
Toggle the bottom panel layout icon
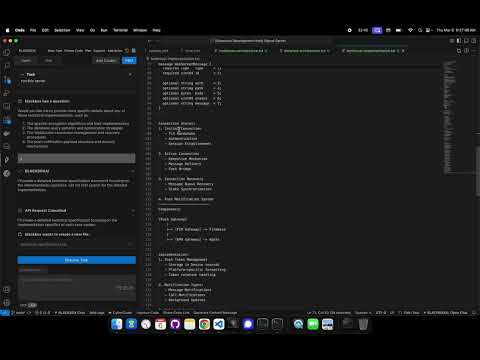(x=466, y=41)
